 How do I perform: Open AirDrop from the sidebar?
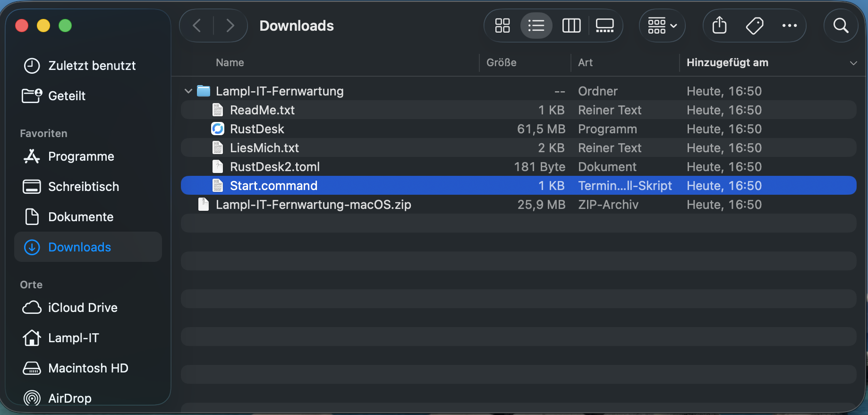69,398
